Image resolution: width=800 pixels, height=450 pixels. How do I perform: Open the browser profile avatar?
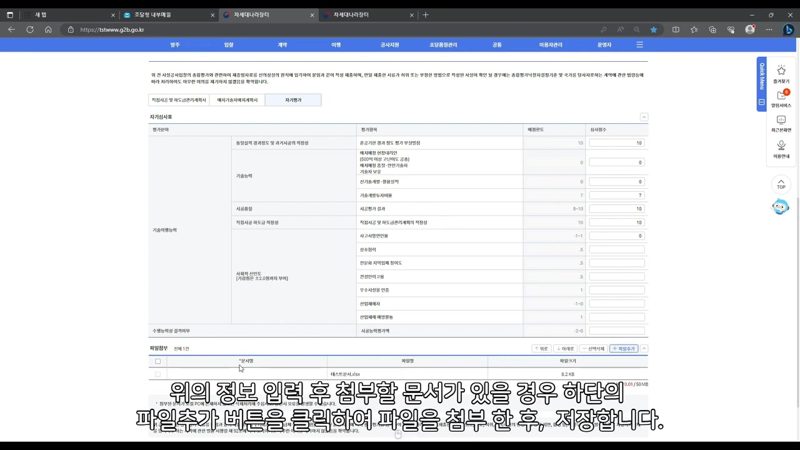pos(750,30)
